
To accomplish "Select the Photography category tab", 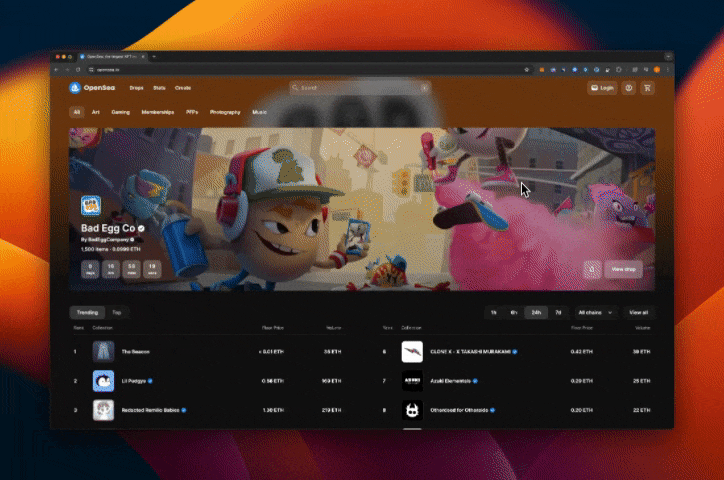I will (225, 112).
